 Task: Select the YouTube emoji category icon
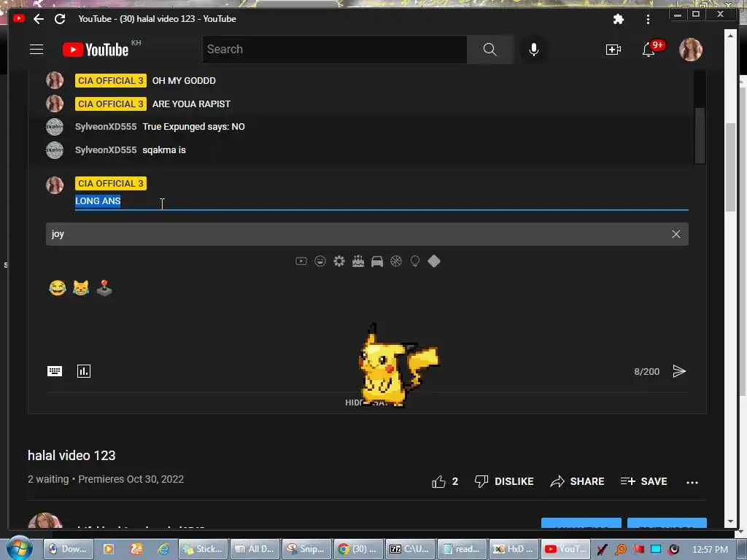[301, 261]
